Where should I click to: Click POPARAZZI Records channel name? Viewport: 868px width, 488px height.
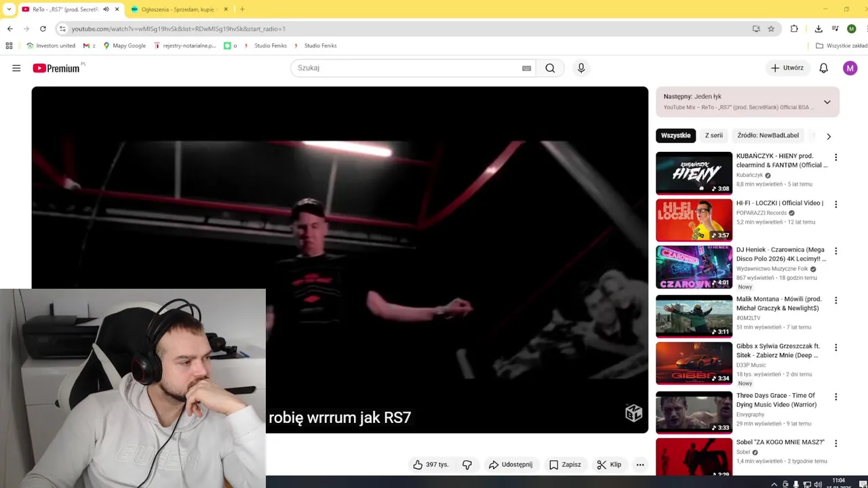click(x=762, y=213)
